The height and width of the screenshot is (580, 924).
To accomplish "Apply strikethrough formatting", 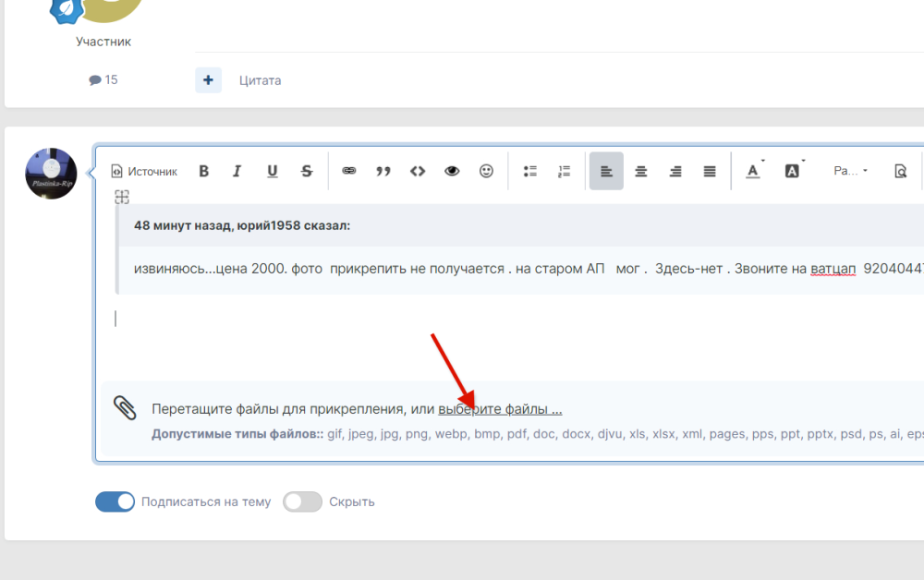I will [307, 171].
